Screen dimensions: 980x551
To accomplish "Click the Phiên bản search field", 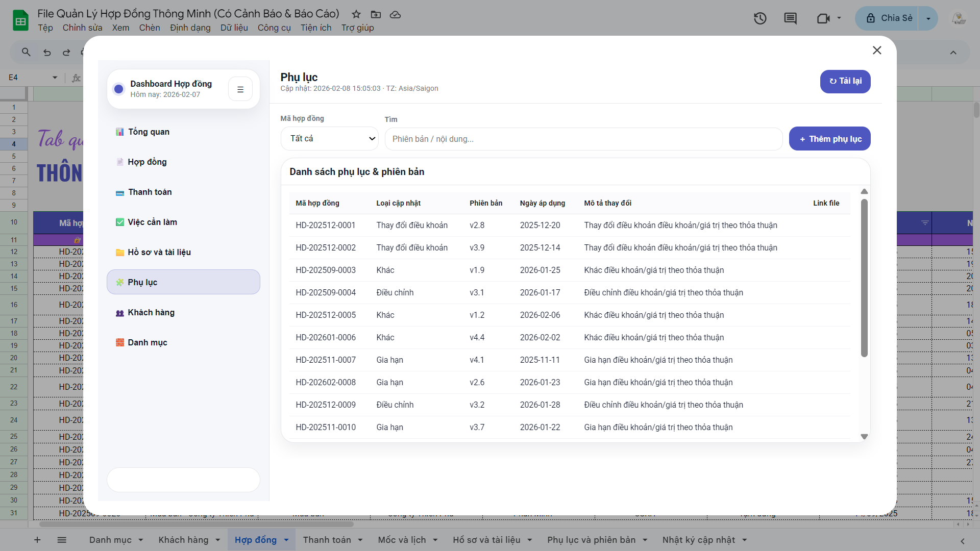I will coord(583,139).
